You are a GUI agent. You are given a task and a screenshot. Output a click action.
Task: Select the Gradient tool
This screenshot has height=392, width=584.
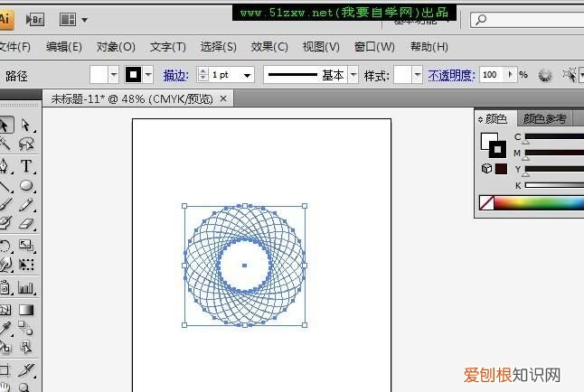pos(26,310)
